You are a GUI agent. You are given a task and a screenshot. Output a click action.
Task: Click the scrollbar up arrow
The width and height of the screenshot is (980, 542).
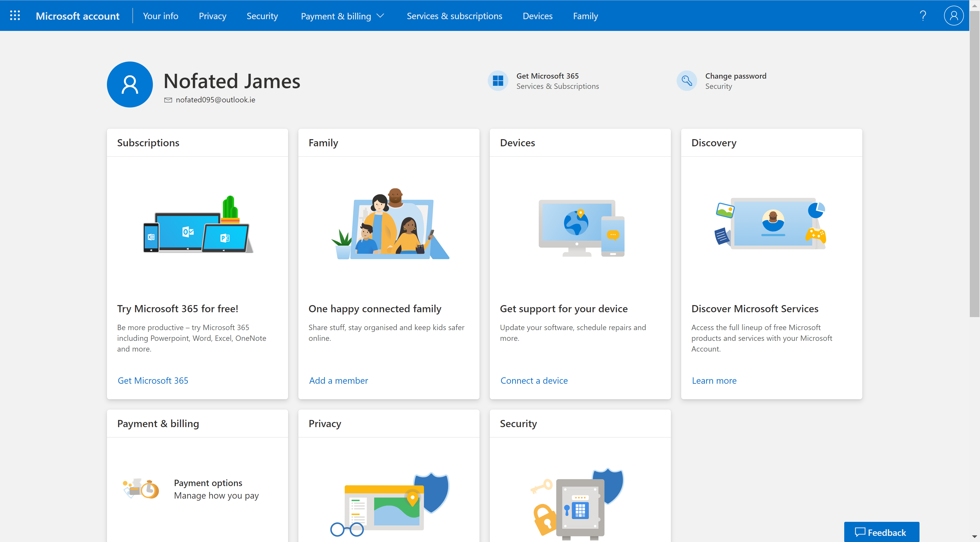coord(975,5)
